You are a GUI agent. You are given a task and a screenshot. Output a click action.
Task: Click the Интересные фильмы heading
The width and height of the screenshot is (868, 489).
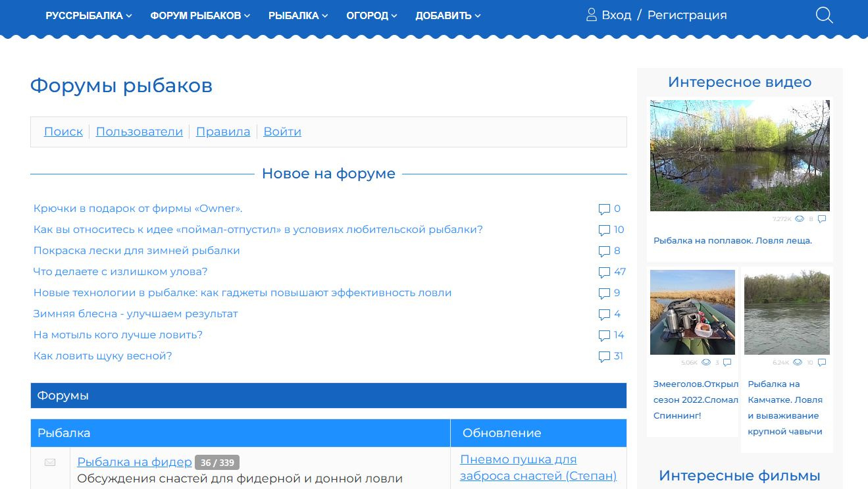tap(740, 476)
